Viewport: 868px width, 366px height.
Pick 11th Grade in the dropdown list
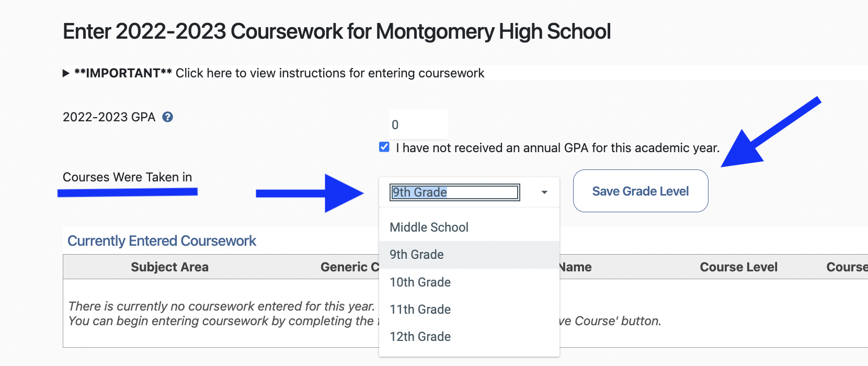(420, 310)
